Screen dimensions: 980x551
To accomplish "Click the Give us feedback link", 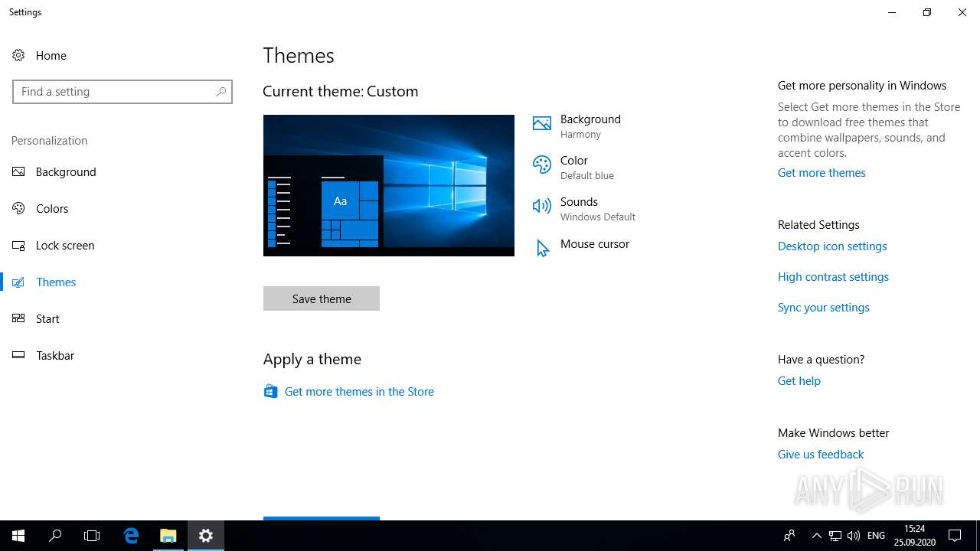I will [x=821, y=454].
